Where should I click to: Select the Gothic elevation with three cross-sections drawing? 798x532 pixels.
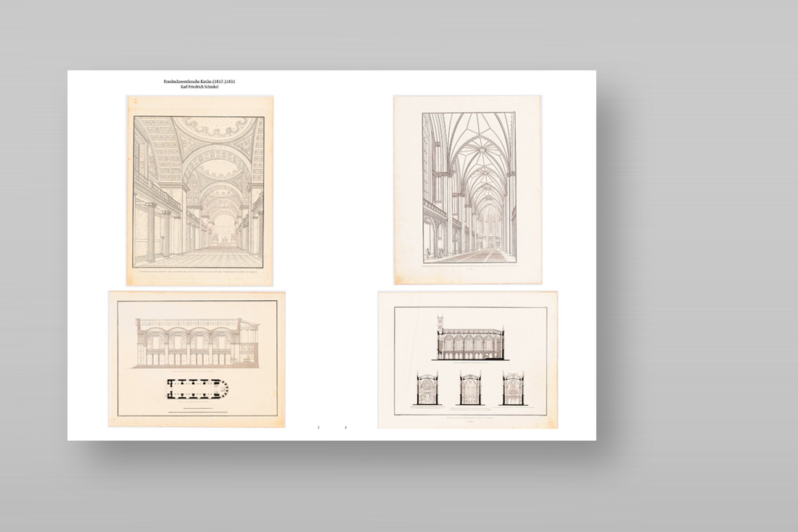tap(468, 360)
